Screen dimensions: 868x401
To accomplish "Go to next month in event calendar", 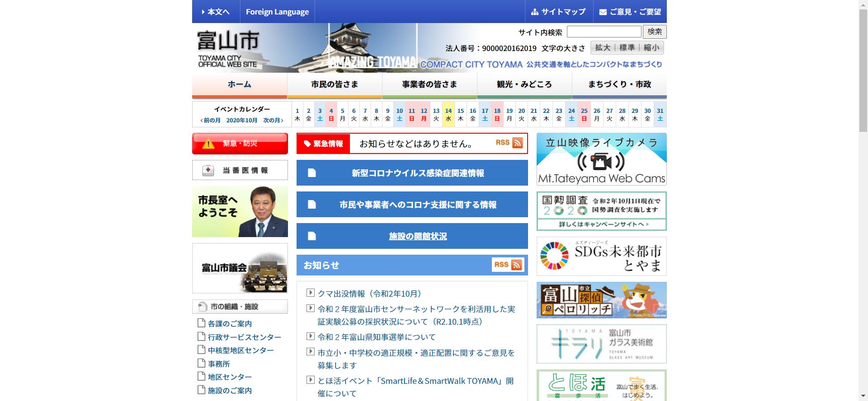I will pyautogui.click(x=273, y=121).
